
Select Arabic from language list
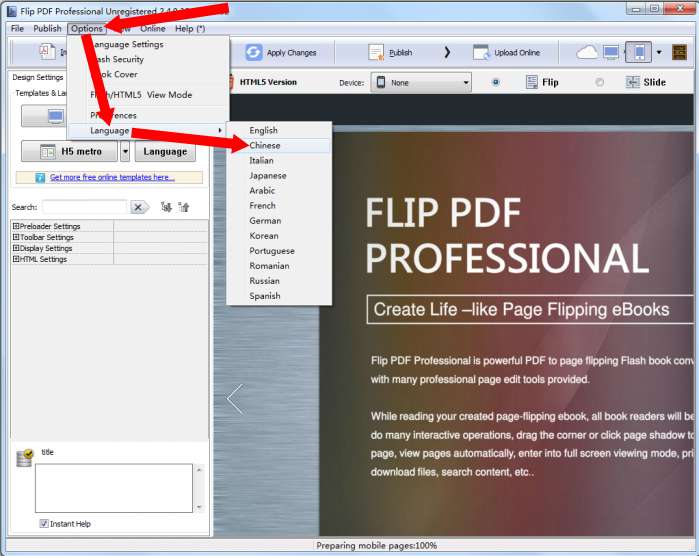coord(279,190)
